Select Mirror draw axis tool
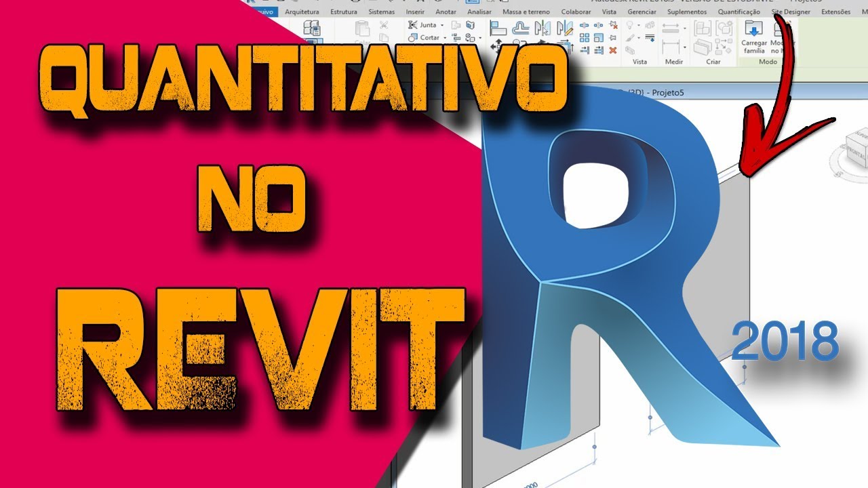The width and height of the screenshot is (868, 488). pos(565,28)
